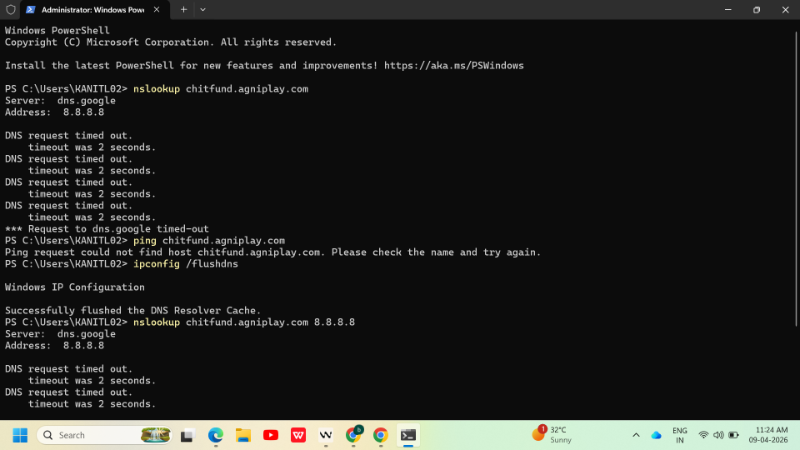Open the ENG IN language switcher
The image size is (800, 450).
pos(680,435)
